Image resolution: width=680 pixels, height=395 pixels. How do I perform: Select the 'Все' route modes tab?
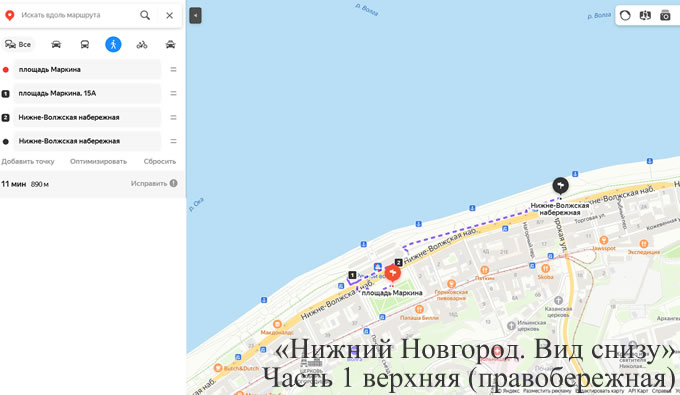pyautogui.click(x=18, y=44)
